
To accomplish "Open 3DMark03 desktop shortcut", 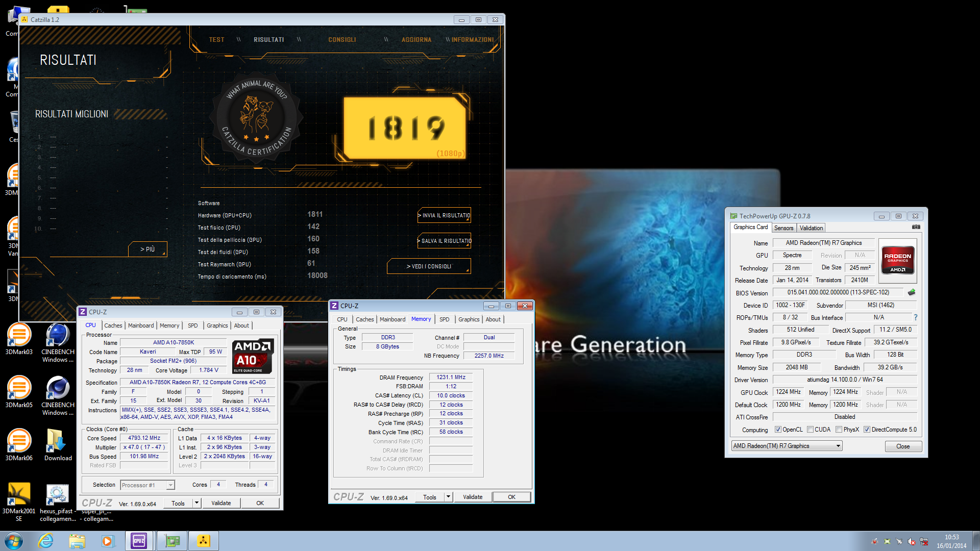I will (x=19, y=339).
